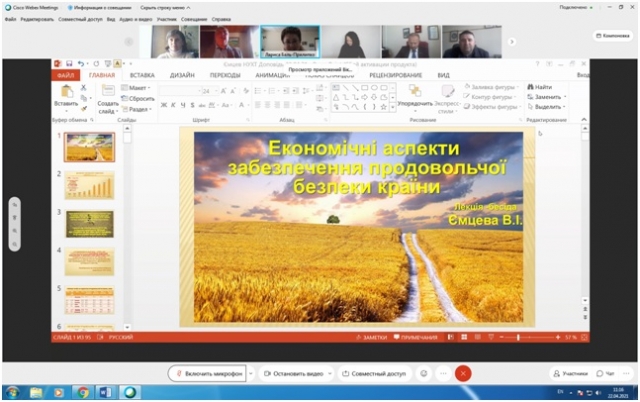
Task: Open Webex Совместный доступ menu in menu bar
Action: (x=80, y=19)
